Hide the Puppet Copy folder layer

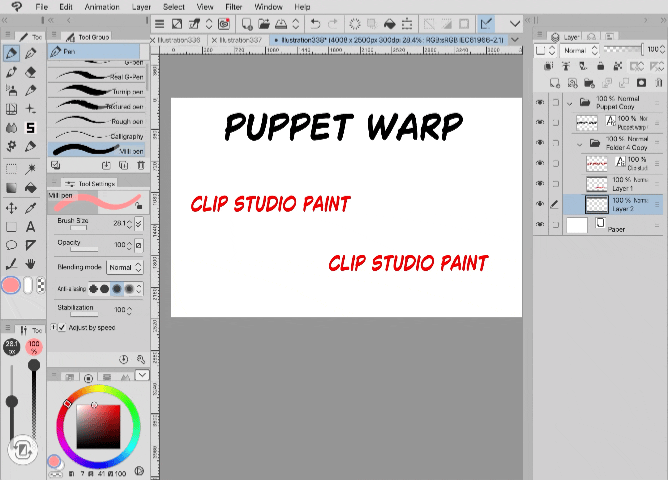tap(540, 102)
